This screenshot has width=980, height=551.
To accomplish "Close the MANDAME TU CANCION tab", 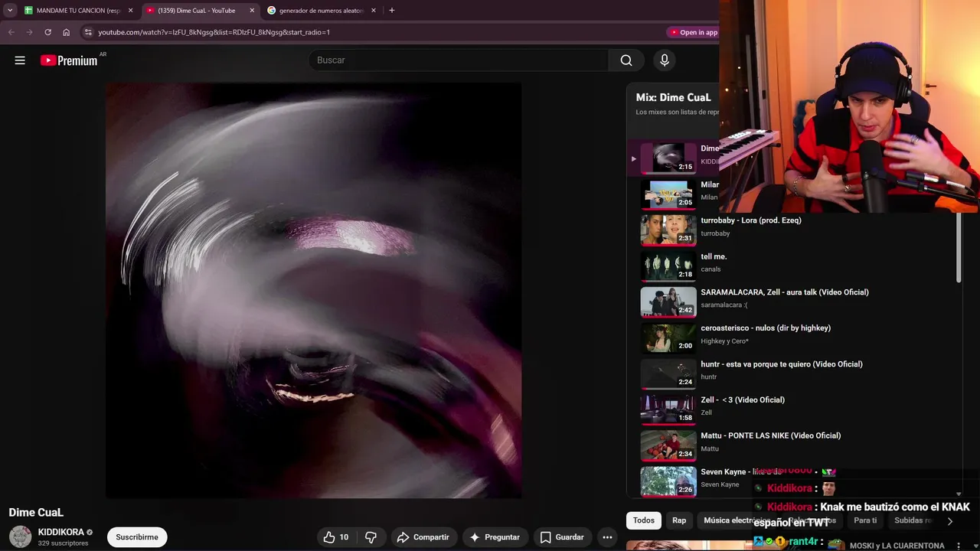I will pyautogui.click(x=130, y=11).
